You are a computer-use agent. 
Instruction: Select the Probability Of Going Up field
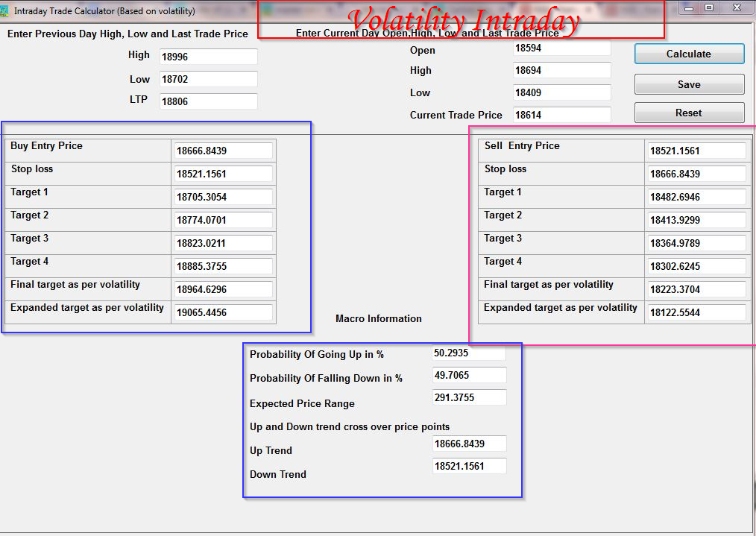click(x=468, y=352)
